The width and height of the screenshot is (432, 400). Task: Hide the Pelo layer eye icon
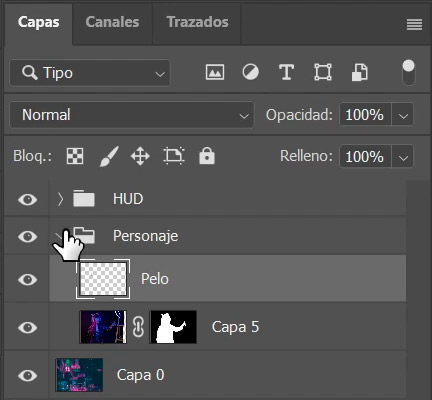pos(27,279)
